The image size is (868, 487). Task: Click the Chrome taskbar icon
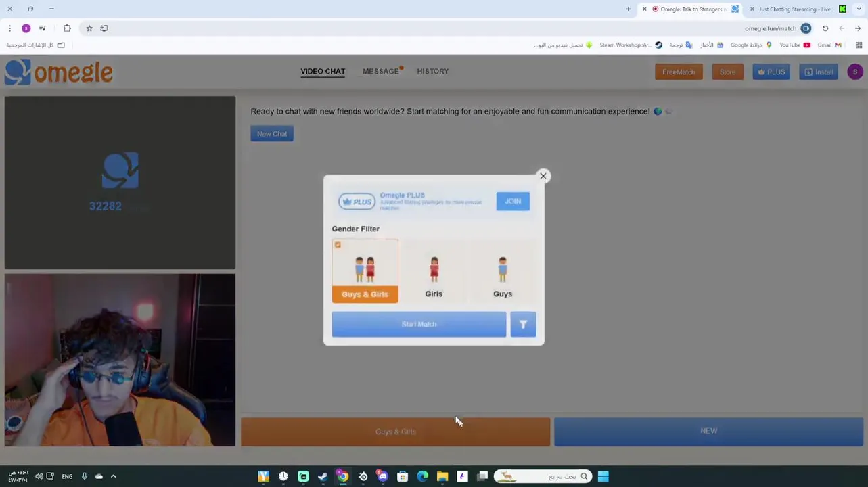[343, 476]
